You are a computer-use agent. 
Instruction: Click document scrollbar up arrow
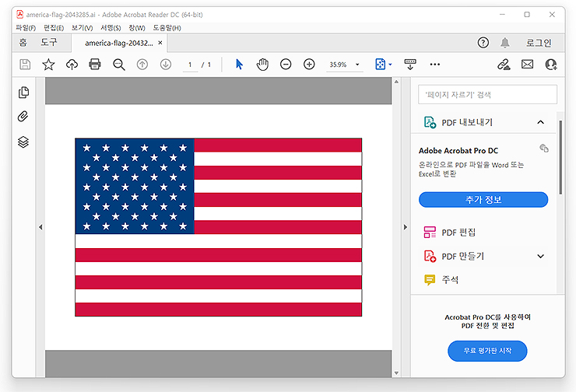tap(396, 82)
